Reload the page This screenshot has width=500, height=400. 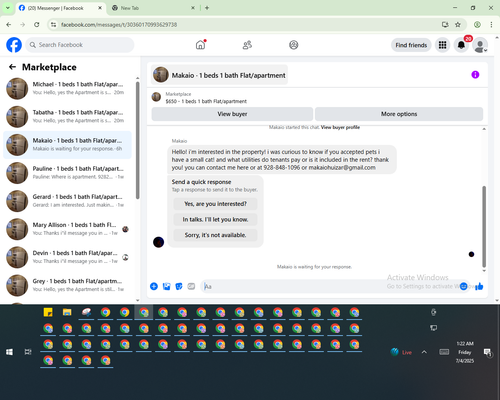click(37, 24)
